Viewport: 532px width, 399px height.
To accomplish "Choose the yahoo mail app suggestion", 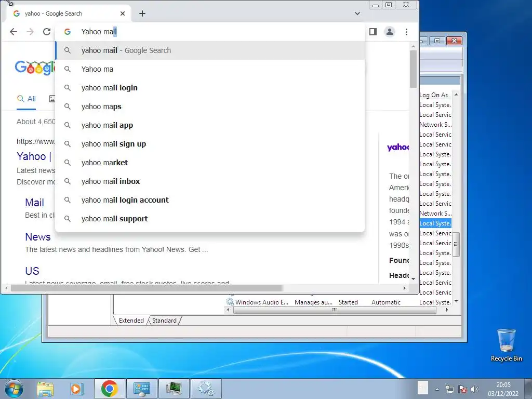I will point(210,125).
